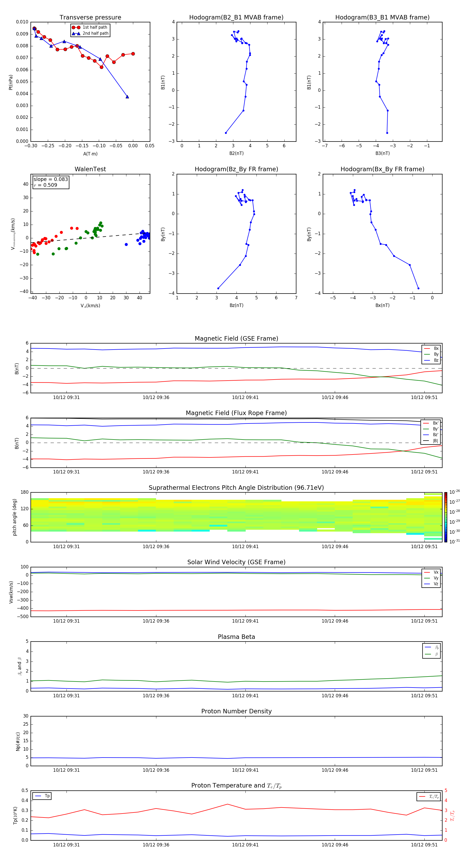Select the "Vx" velocity legend entry
This screenshot has height=868, width=473.
point(431,572)
